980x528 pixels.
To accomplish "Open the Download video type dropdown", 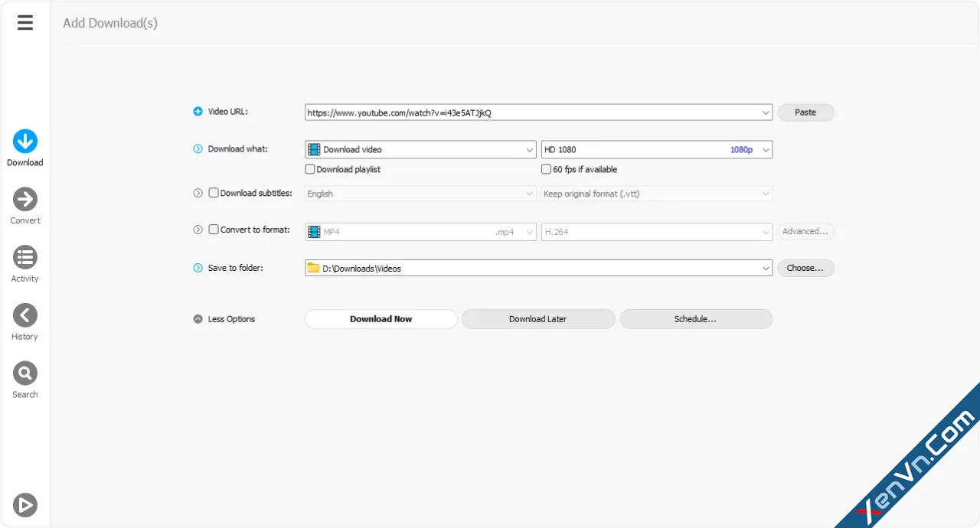I will [420, 149].
